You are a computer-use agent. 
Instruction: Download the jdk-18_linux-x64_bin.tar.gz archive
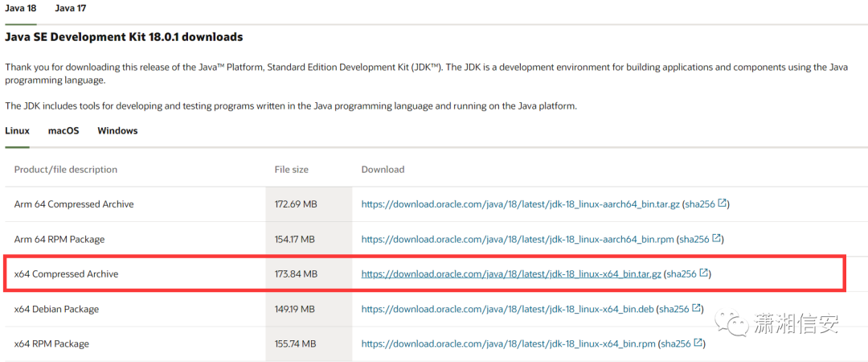click(511, 274)
